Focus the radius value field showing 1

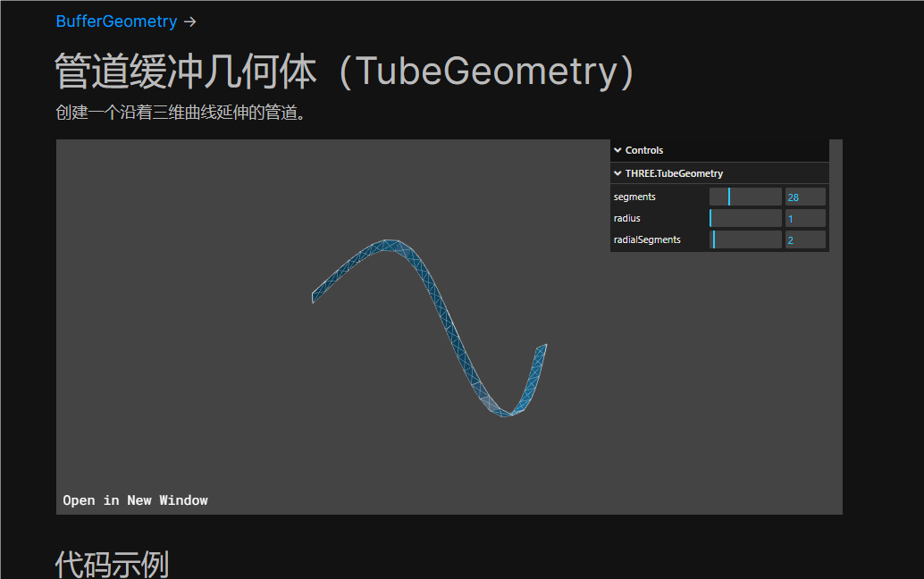click(804, 218)
